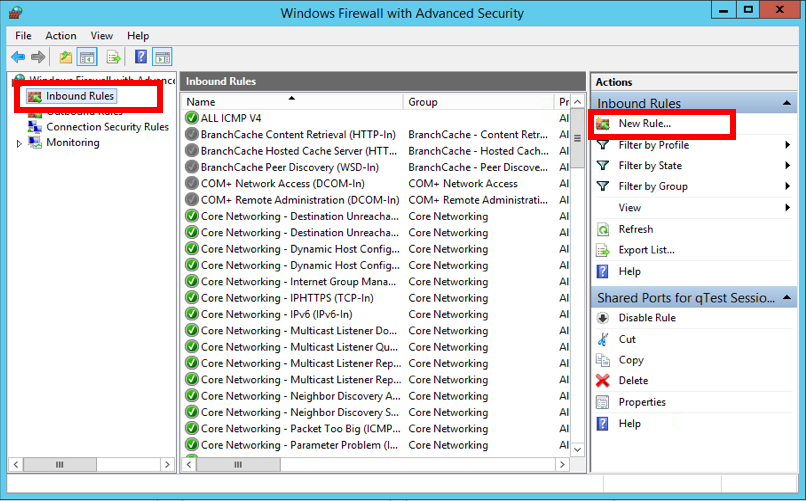Click the blue Help icon in toolbar

coord(141,57)
